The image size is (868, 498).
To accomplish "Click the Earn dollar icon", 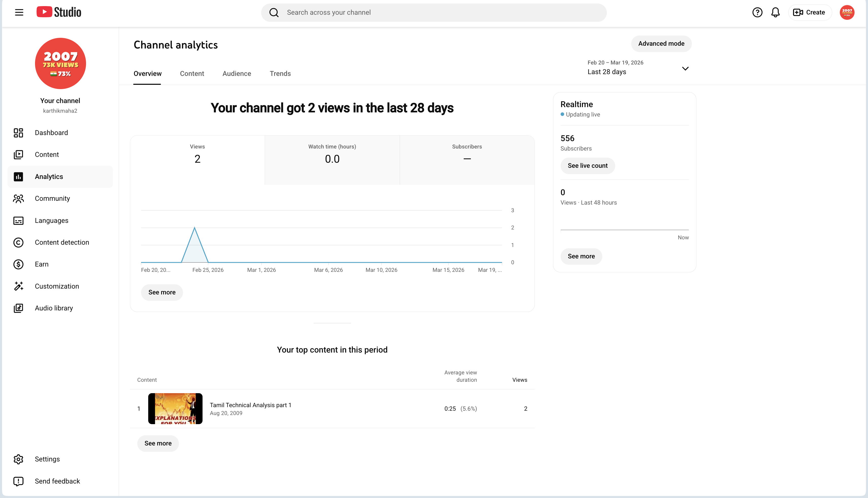I will [19, 264].
